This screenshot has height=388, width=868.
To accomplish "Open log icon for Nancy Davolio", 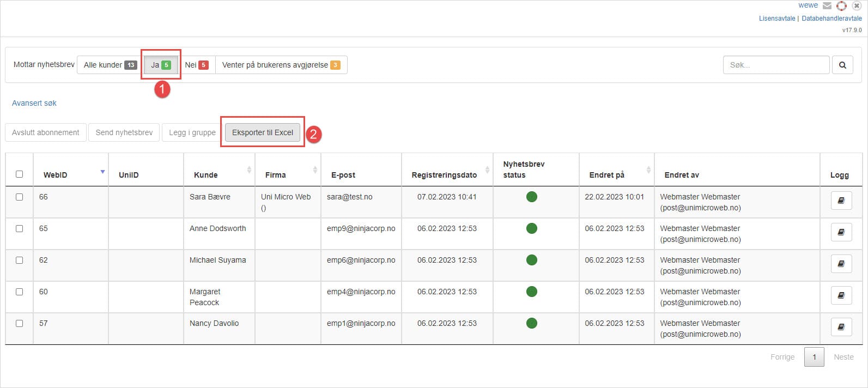I will (x=841, y=327).
